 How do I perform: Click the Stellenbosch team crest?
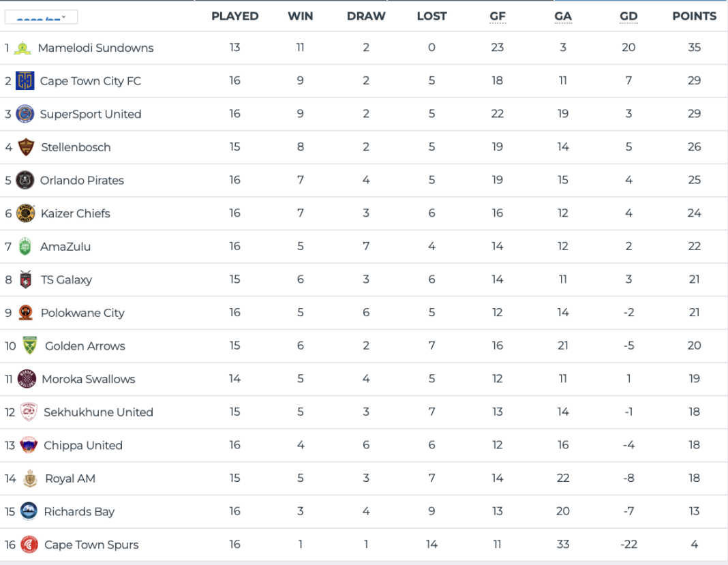click(x=25, y=147)
